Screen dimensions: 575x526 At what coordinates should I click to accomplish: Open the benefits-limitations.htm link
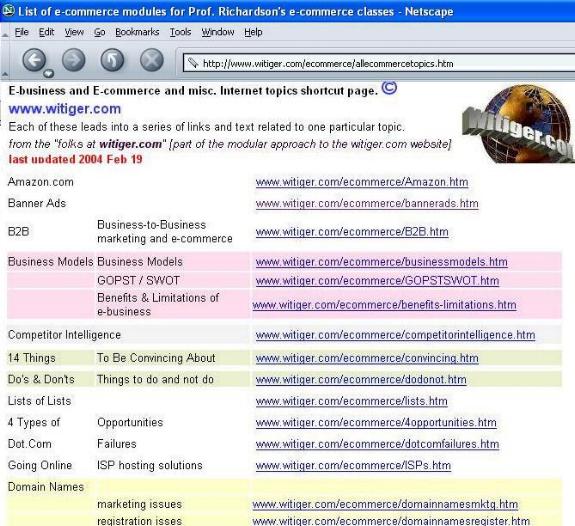click(384, 305)
